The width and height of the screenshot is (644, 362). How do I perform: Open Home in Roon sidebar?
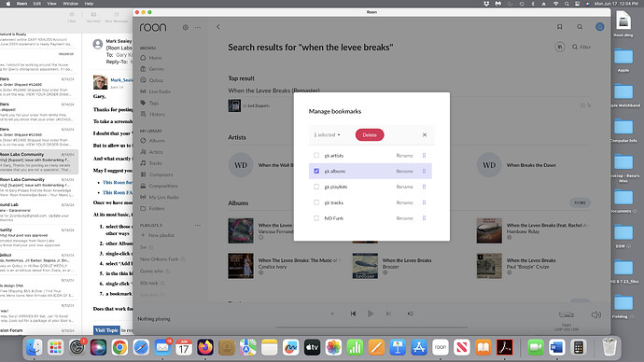pyautogui.click(x=151, y=58)
